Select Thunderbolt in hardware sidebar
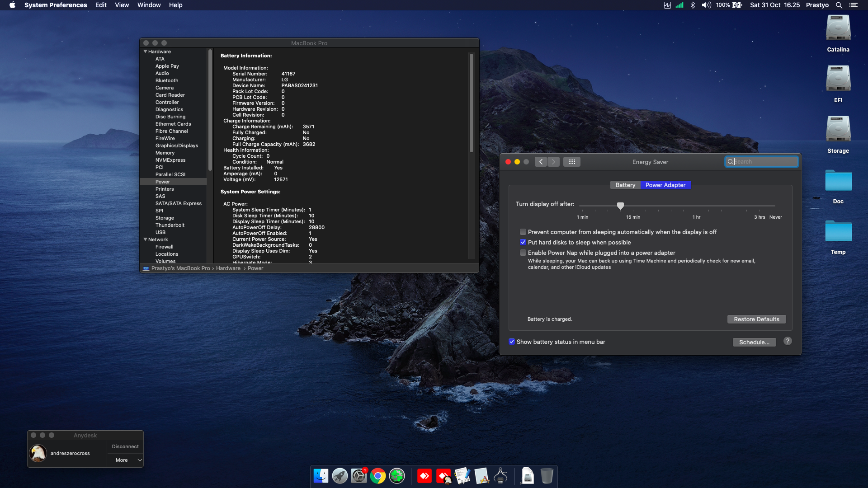 coord(170,225)
